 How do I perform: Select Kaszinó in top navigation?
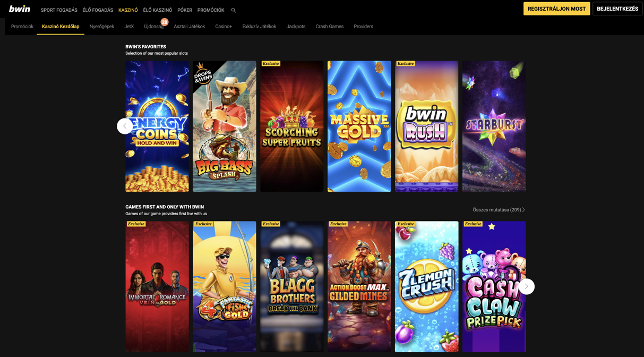point(128,10)
